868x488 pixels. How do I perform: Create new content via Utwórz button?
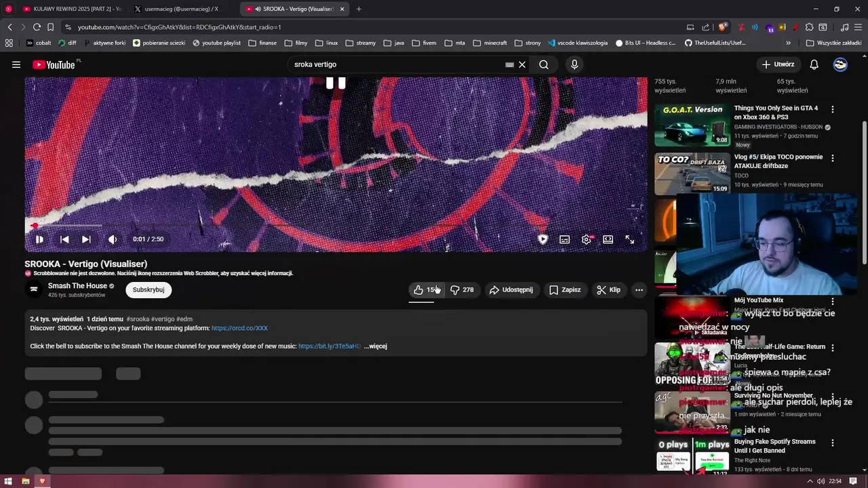pyautogui.click(x=778, y=64)
